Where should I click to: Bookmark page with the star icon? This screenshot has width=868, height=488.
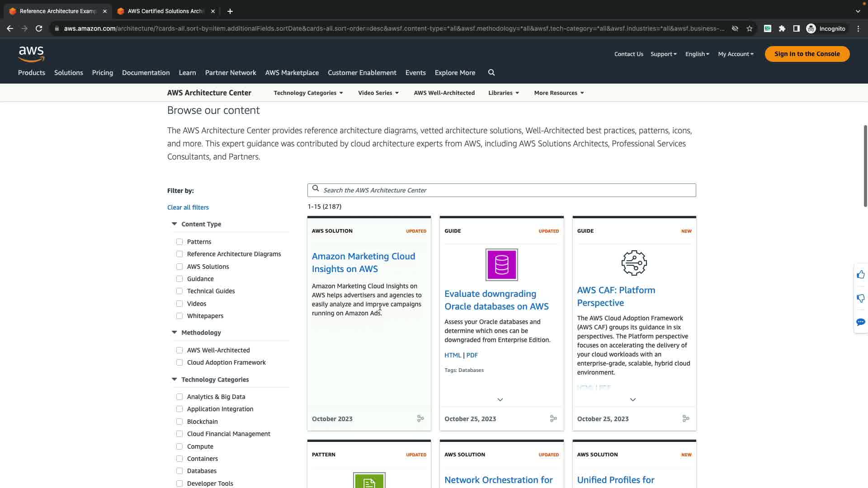(750, 28)
